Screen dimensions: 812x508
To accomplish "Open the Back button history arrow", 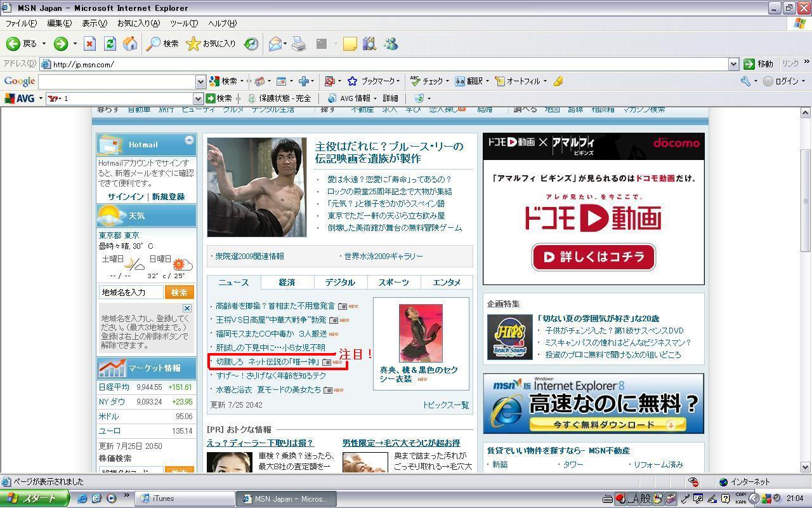I will (x=44, y=44).
